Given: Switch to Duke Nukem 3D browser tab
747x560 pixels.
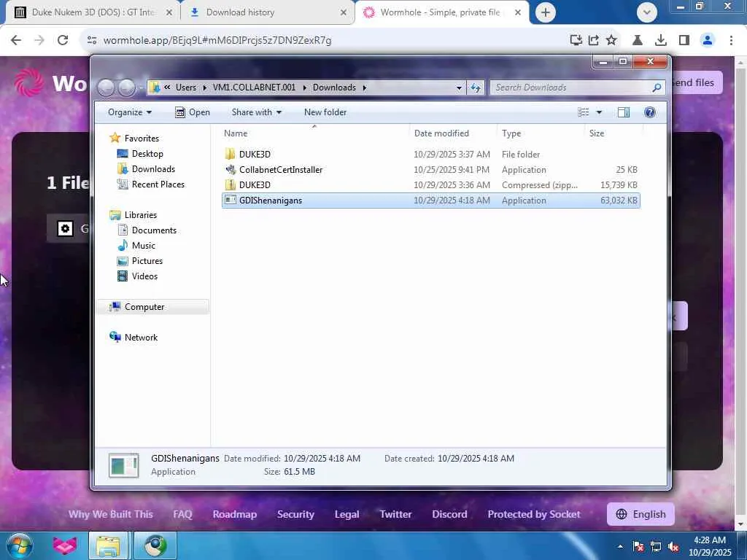Looking at the screenshot, I should (93, 12).
